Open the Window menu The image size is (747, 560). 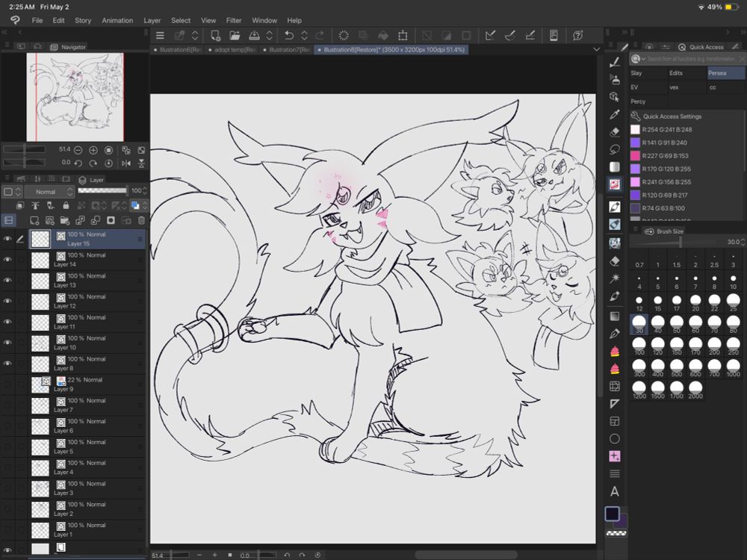(x=264, y=20)
